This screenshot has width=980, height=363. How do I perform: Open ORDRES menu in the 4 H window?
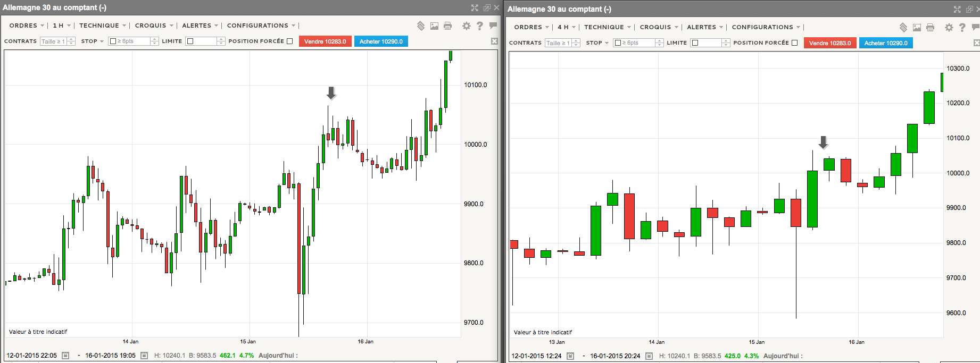coord(531,27)
